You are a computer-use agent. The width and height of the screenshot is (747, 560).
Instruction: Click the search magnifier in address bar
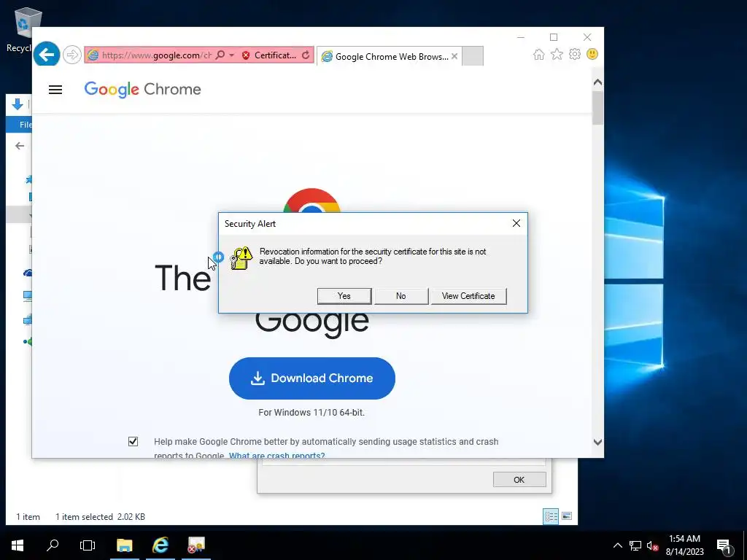pos(220,55)
